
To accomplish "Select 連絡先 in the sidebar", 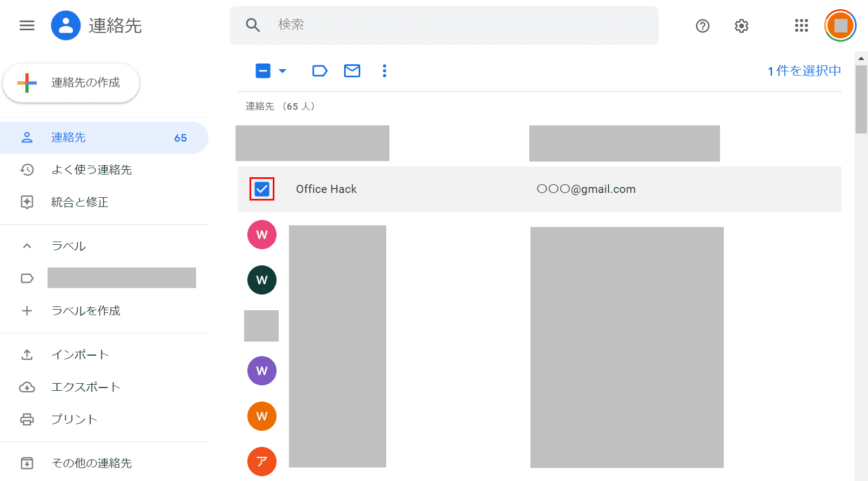I will pos(104,138).
